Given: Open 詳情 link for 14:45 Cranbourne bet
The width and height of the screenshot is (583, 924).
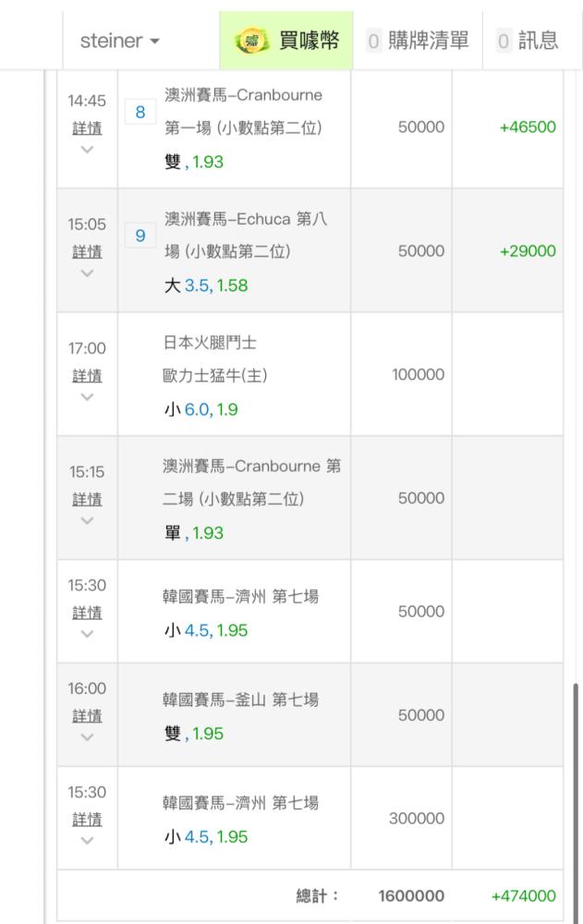Looking at the screenshot, I should pos(87,127).
